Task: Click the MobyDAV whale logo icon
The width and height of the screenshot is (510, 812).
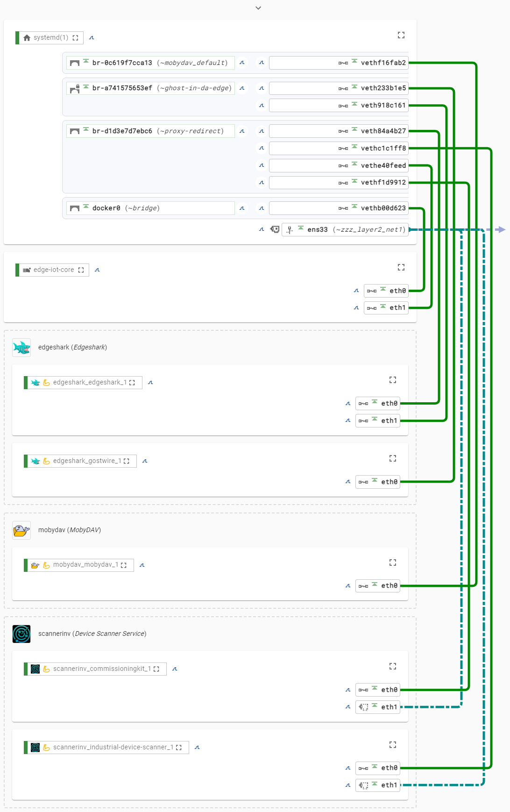Action: (x=21, y=530)
